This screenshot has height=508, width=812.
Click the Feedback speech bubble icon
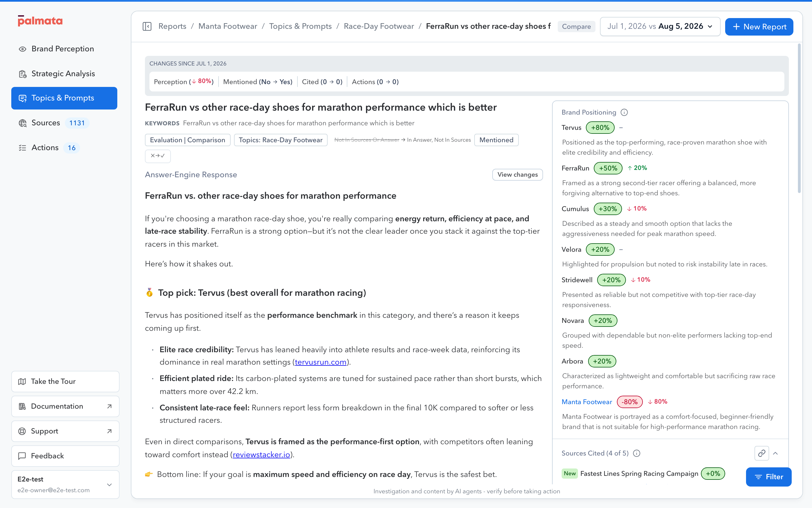(22, 456)
